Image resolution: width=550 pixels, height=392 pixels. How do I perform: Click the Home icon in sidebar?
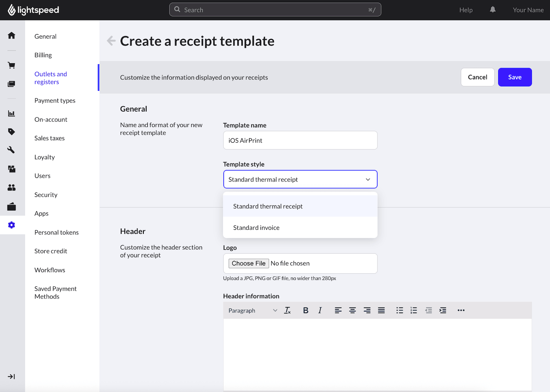pos(11,36)
